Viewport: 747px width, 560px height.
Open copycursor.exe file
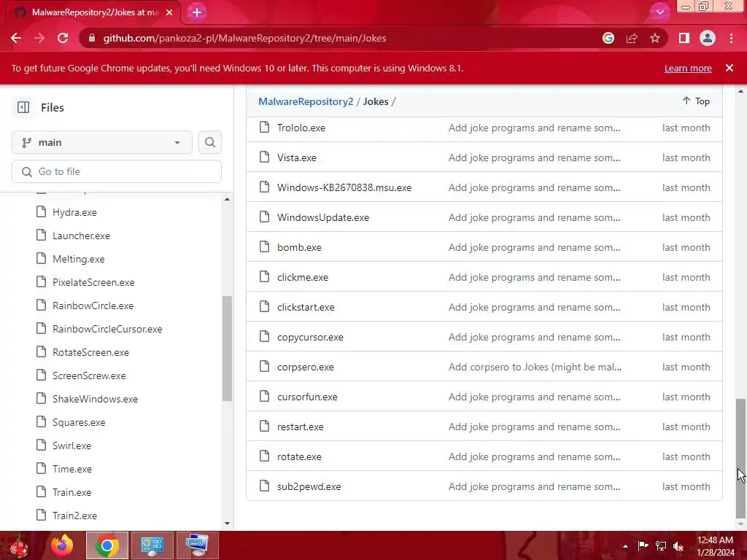click(x=310, y=337)
